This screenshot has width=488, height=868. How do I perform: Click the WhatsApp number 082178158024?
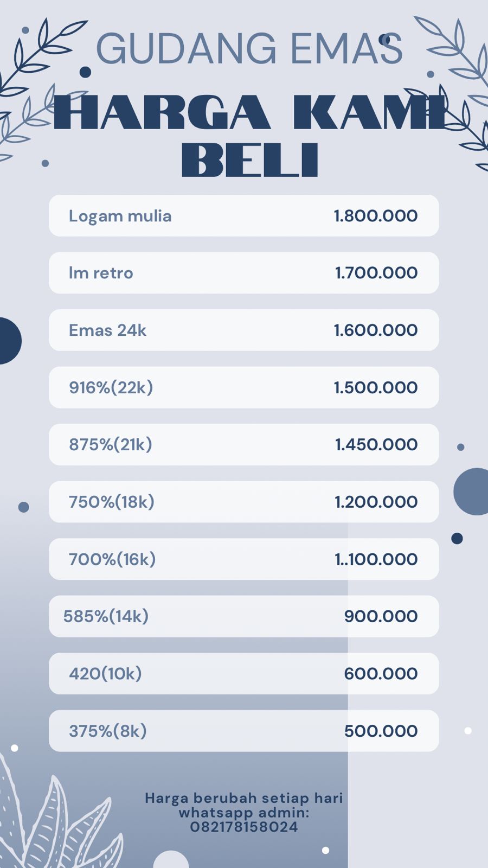coord(243,827)
